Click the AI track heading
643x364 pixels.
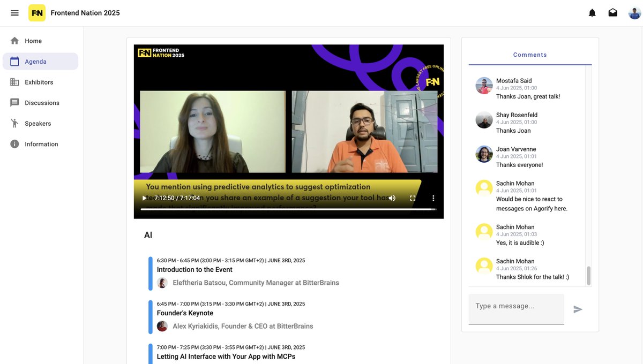tap(148, 235)
